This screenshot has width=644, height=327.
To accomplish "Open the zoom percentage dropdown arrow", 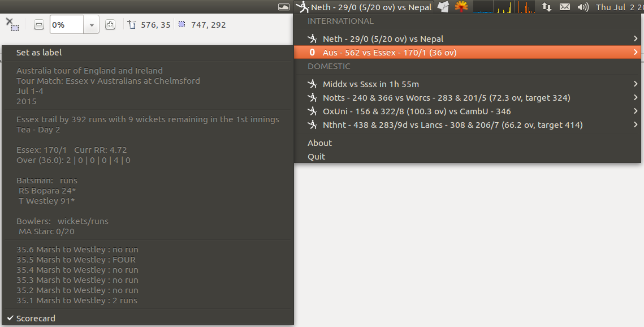I will tap(92, 25).
